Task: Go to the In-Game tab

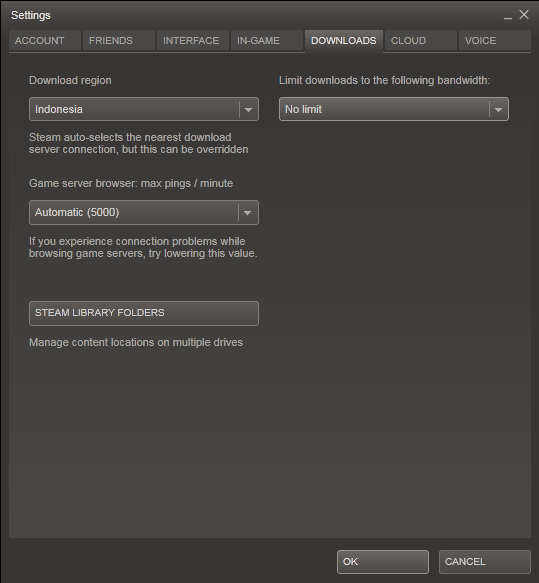Action: 267,41
